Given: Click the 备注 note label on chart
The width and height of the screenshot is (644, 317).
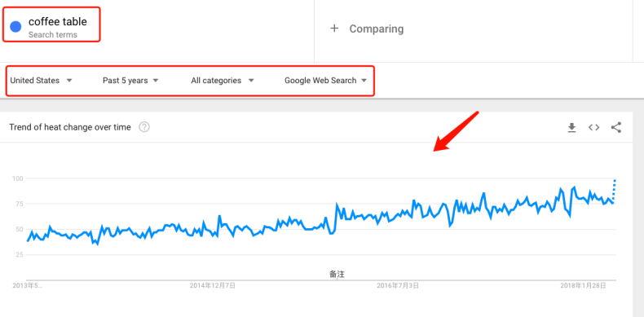Looking at the screenshot, I should click(x=337, y=274).
